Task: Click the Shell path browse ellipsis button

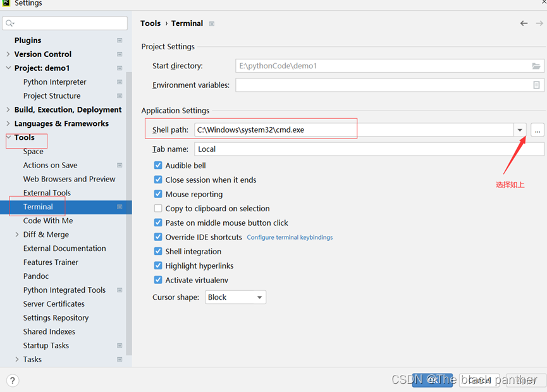Action: 537,130
